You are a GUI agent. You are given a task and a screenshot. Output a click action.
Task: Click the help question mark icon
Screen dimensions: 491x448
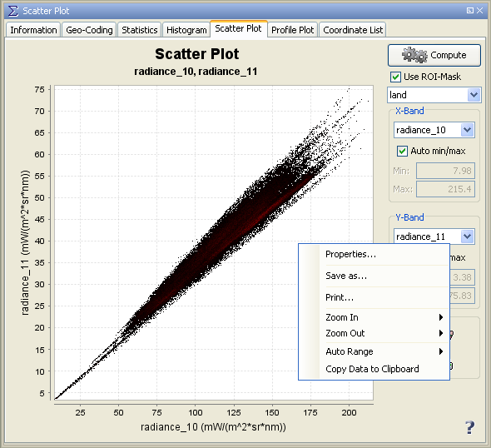pyautogui.click(x=469, y=427)
